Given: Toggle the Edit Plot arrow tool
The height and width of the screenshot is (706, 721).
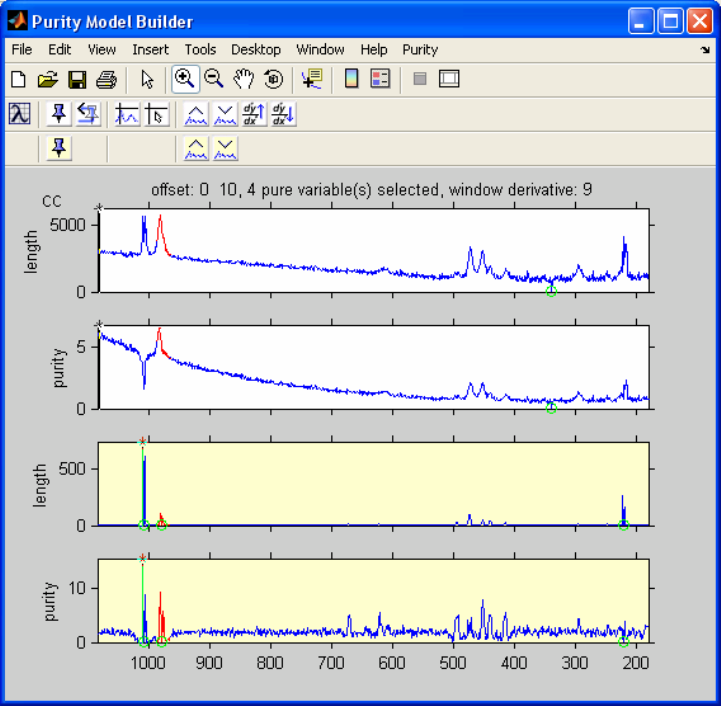Looking at the screenshot, I should (x=147, y=79).
